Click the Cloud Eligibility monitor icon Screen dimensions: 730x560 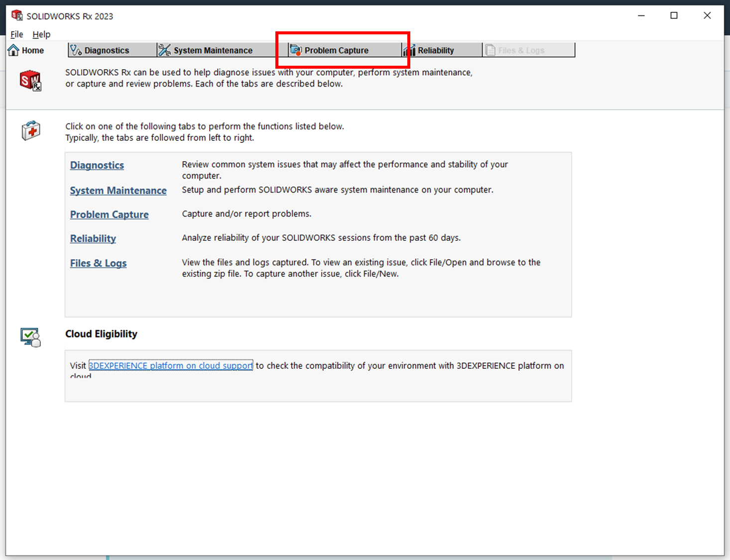coord(30,337)
